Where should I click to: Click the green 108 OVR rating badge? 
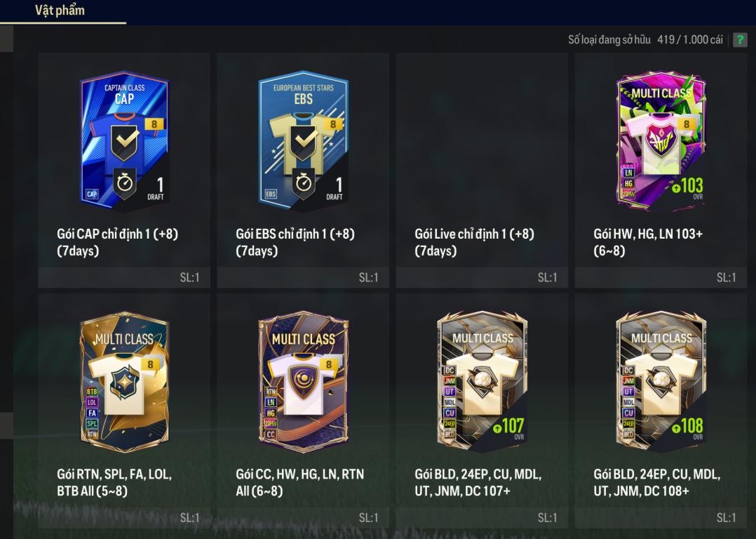click(687, 427)
